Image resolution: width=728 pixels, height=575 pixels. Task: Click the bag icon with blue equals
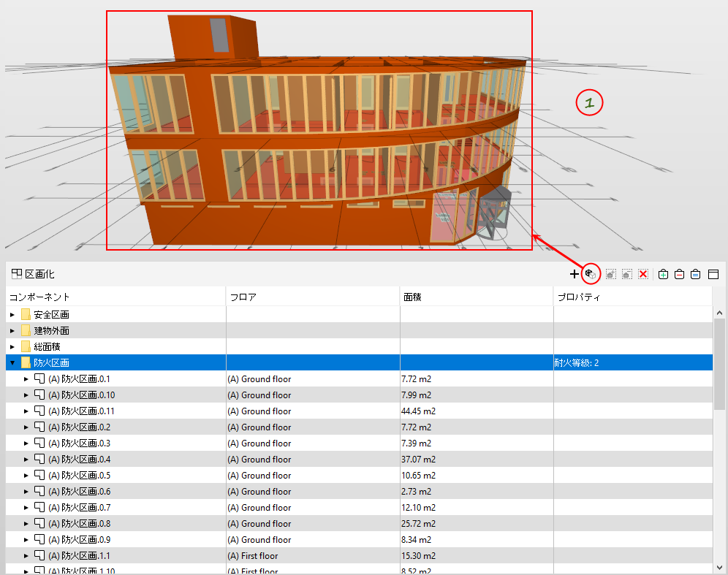(695, 274)
